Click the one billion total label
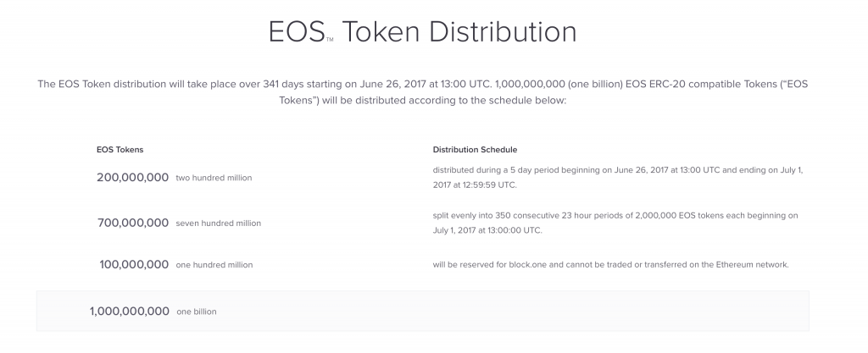868x353 pixels. [197, 312]
